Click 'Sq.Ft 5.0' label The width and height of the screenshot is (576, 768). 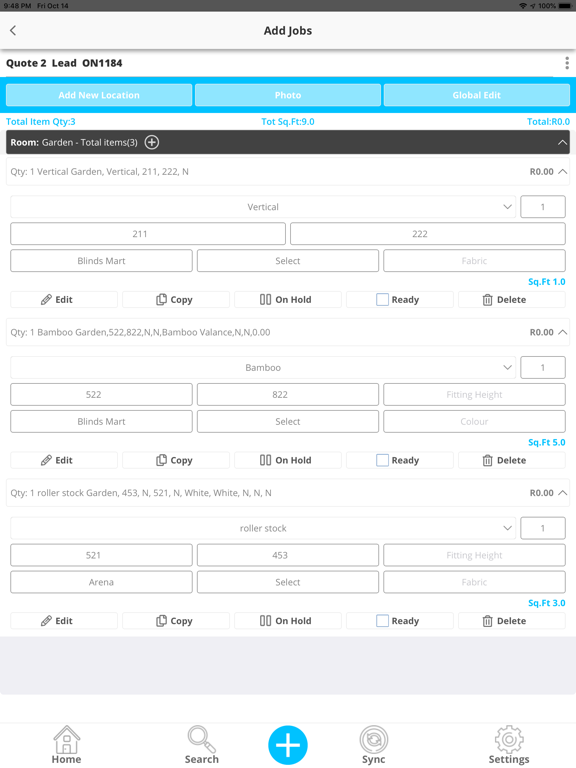click(547, 442)
